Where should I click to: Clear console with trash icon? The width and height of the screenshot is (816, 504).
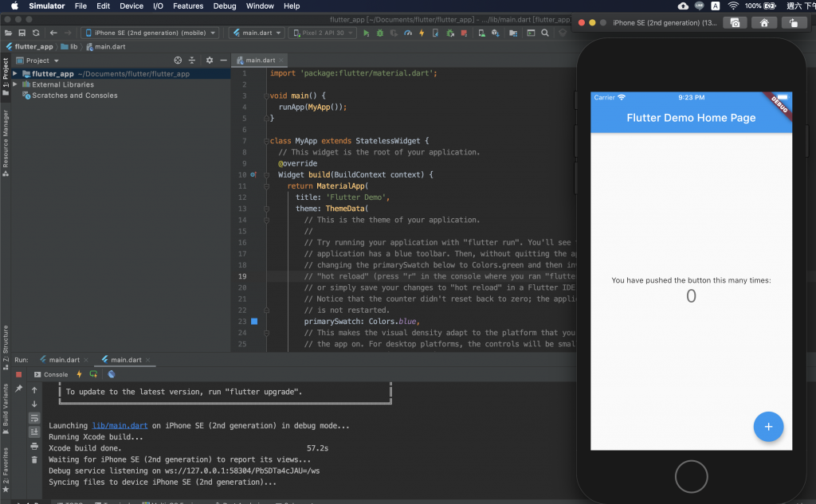[34, 459]
